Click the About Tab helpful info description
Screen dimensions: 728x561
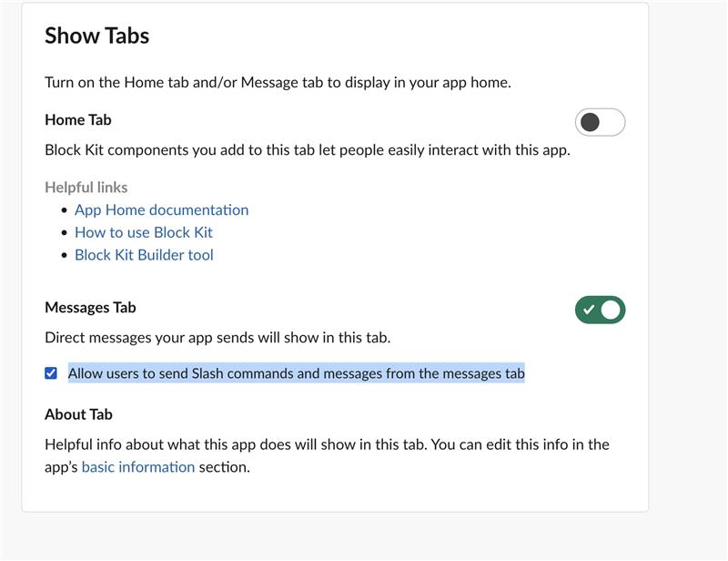(x=328, y=445)
